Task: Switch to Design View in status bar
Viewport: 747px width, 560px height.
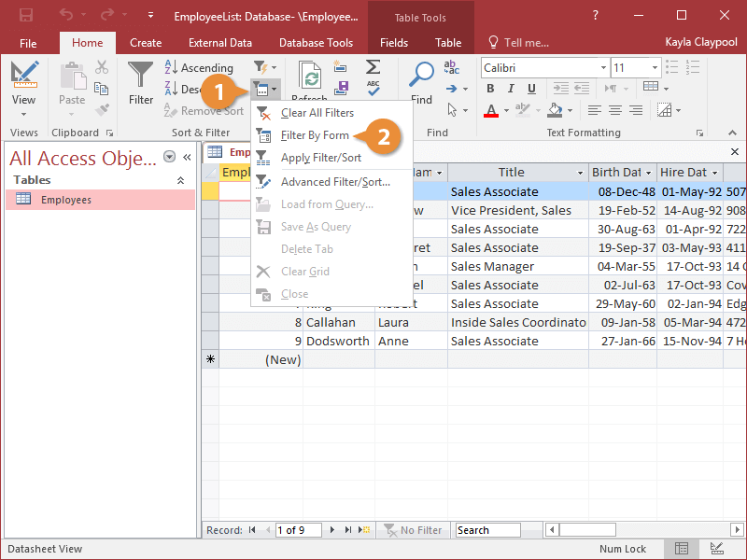Action: click(x=716, y=549)
